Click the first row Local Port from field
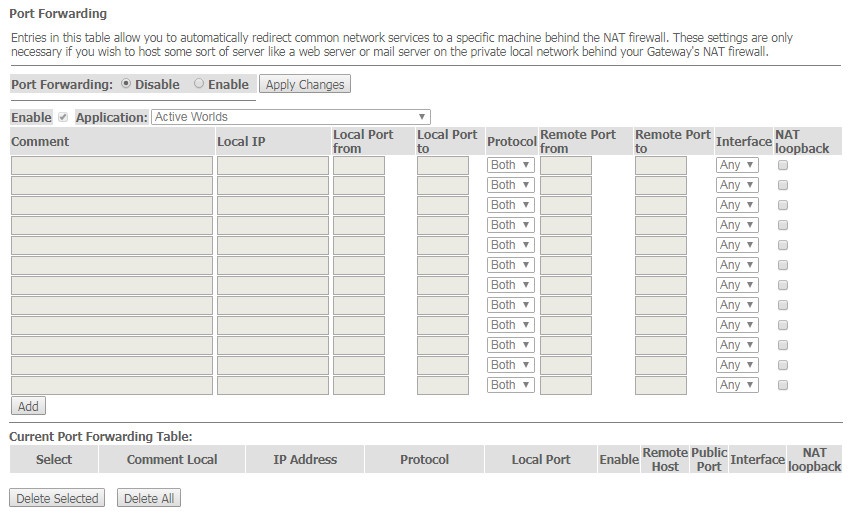 click(x=359, y=165)
